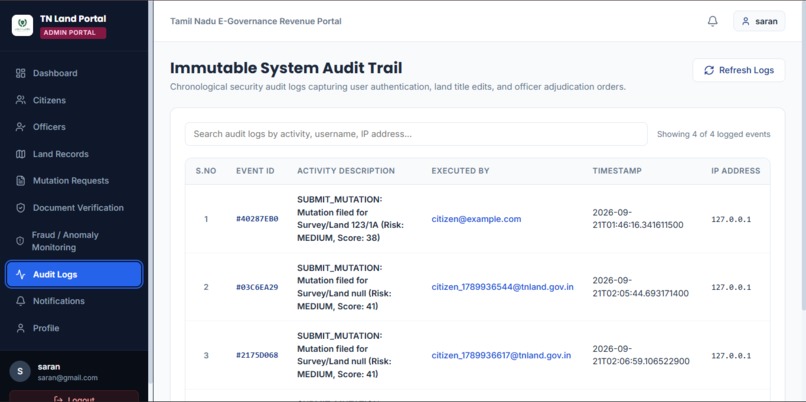Open the Officers page
Image resolution: width=806 pixels, height=402 pixels.
click(74, 127)
